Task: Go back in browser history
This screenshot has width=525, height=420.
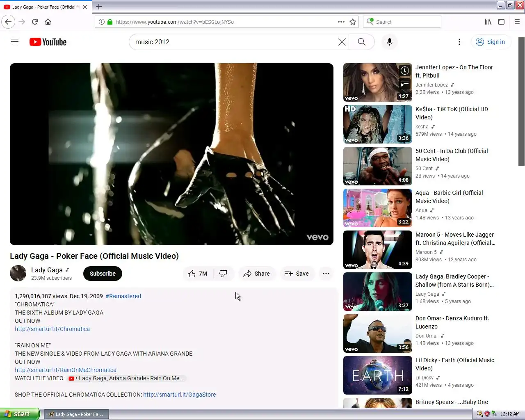Action: [8, 22]
